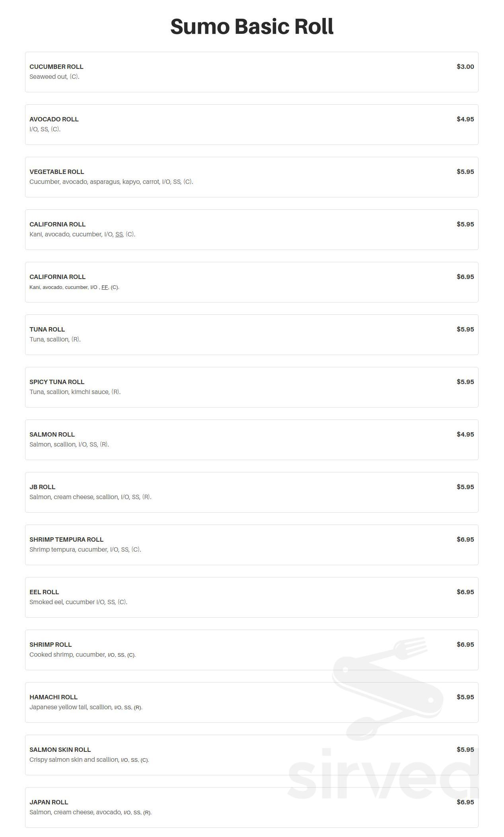This screenshot has width=504, height=837.
Task: Click the $6.95 California Roll title
Action: pyautogui.click(x=58, y=277)
